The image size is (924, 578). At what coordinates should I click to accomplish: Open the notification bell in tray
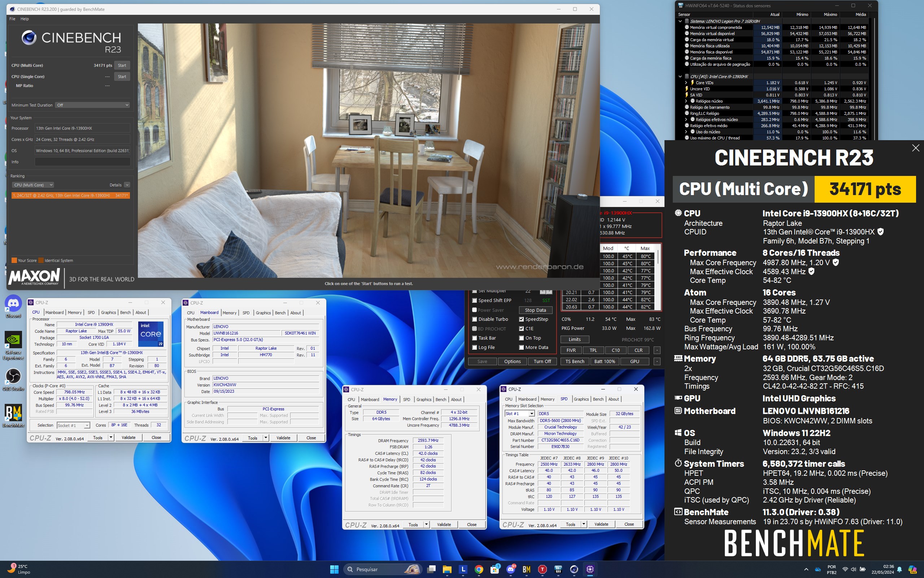tap(899, 569)
